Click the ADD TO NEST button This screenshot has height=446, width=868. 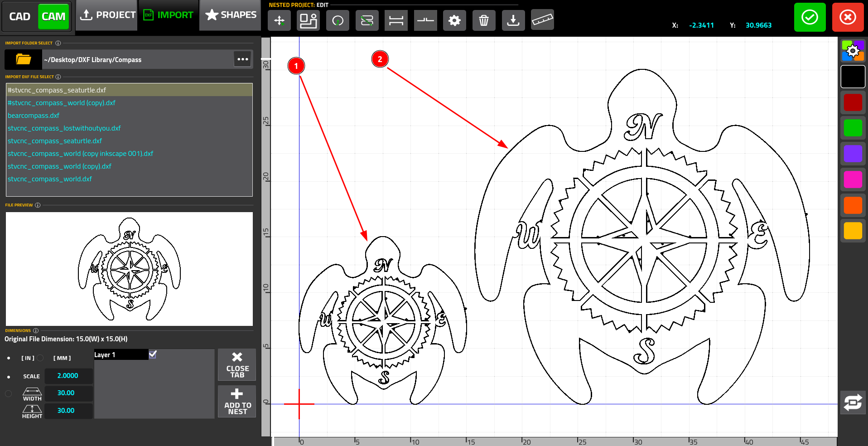pos(237,401)
